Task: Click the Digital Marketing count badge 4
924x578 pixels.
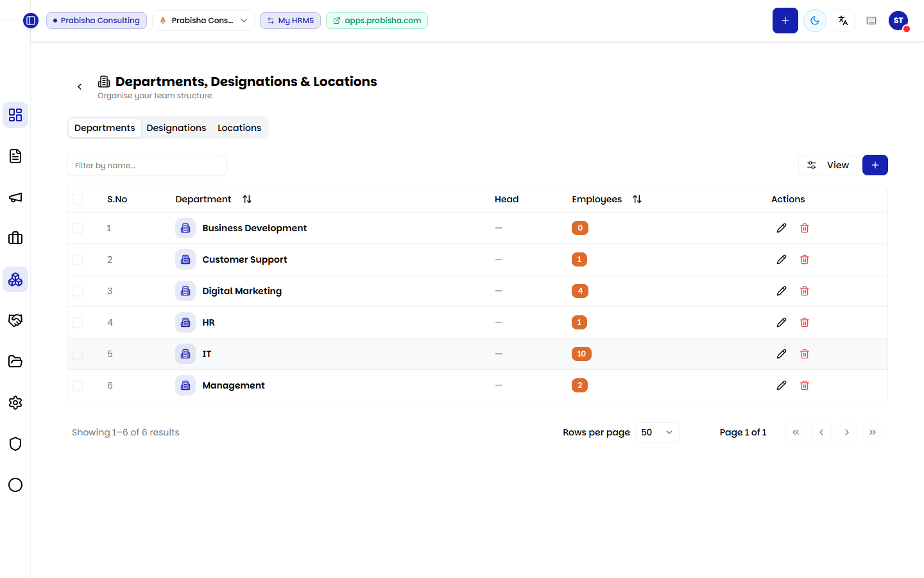Action: click(580, 291)
